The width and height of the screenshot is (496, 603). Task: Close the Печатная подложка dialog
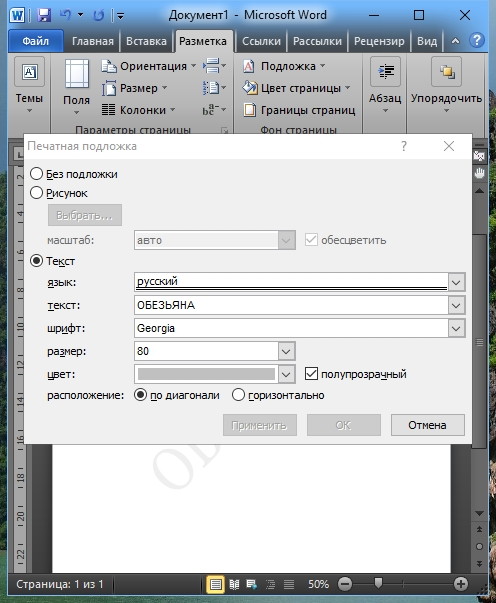point(449,146)
